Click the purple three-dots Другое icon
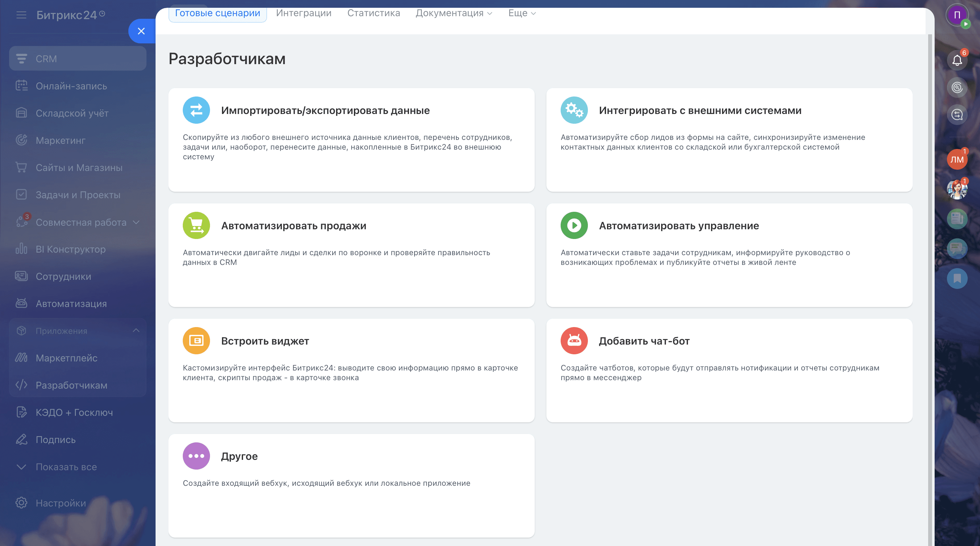980x546 pixels. pos(196,456)
